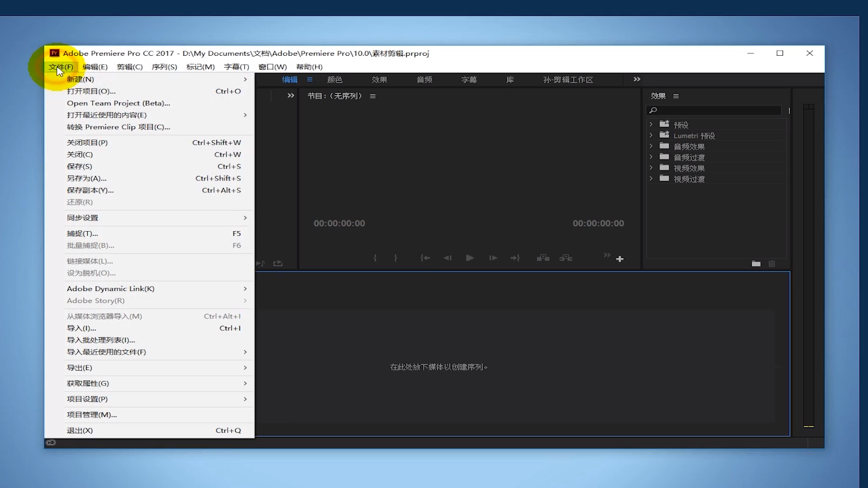Switch to 颜色 workspace tab
868x488 pixels.
click(x=335, y=80)
